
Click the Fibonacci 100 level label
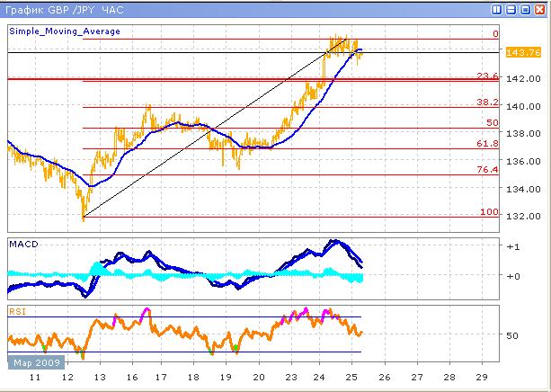pos(489,211)
